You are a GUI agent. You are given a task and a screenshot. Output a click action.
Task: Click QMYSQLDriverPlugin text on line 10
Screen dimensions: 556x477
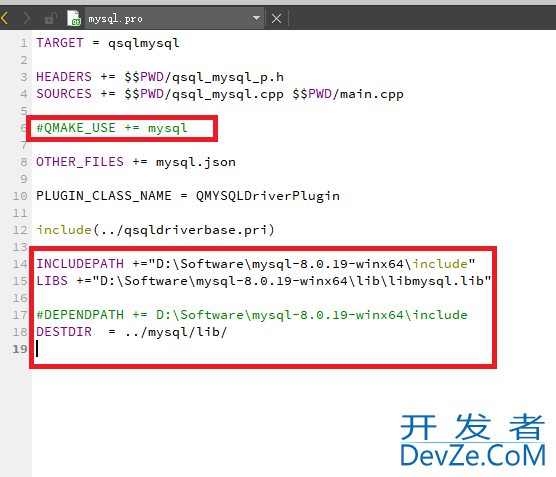pos(268,196)
